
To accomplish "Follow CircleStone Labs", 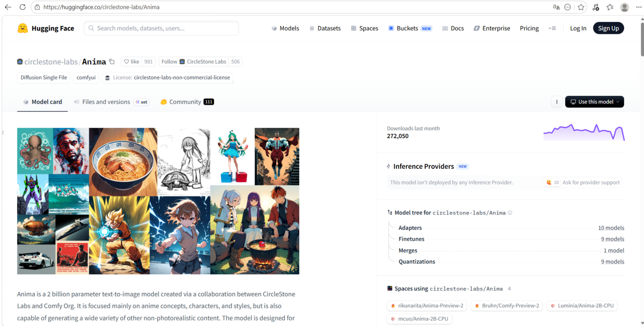I will coord(194,62).
